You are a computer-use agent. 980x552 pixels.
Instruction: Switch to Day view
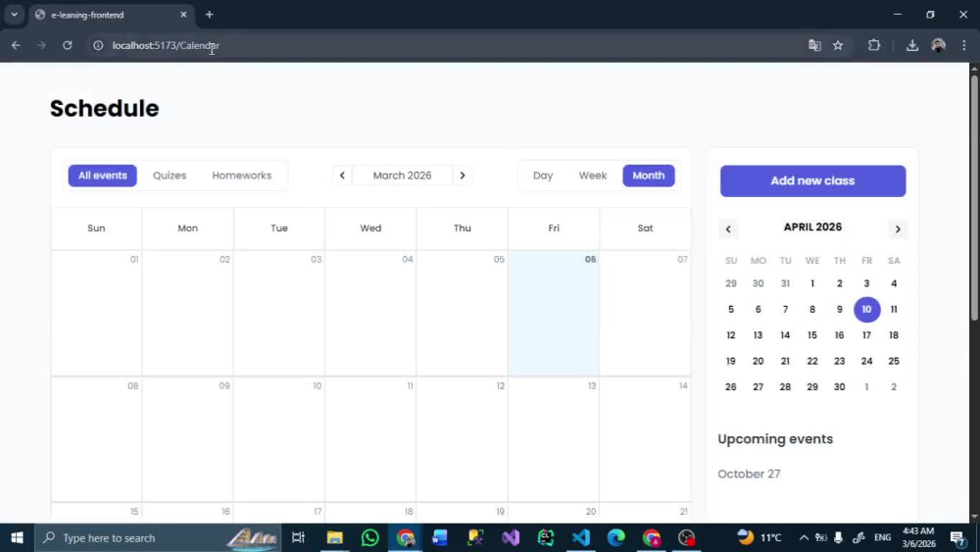(543, 176)
